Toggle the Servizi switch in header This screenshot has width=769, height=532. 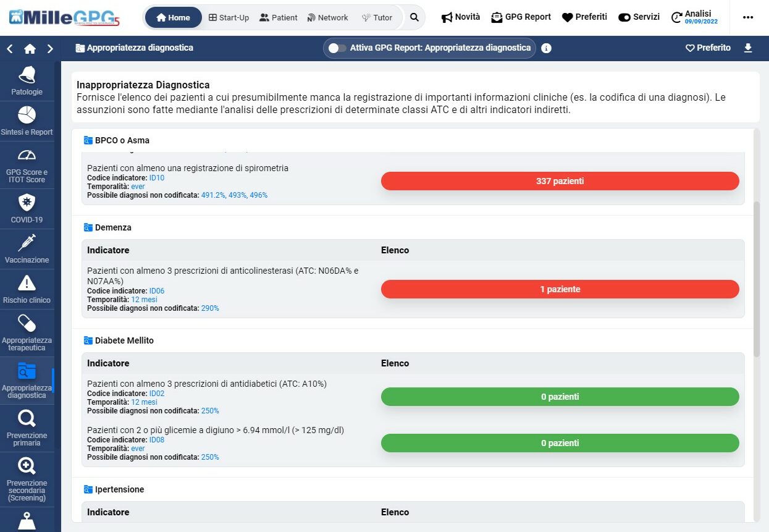(x=624, y=17)
